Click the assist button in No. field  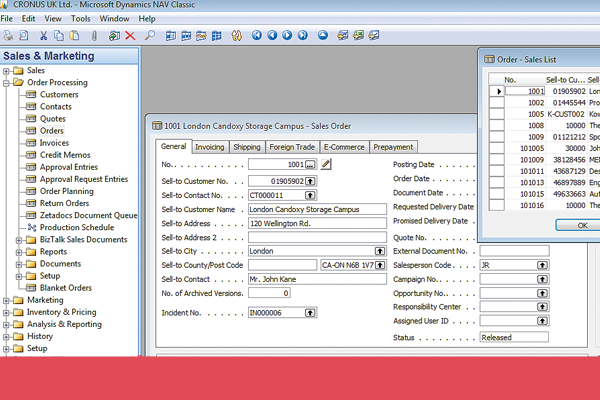(310, 165)
